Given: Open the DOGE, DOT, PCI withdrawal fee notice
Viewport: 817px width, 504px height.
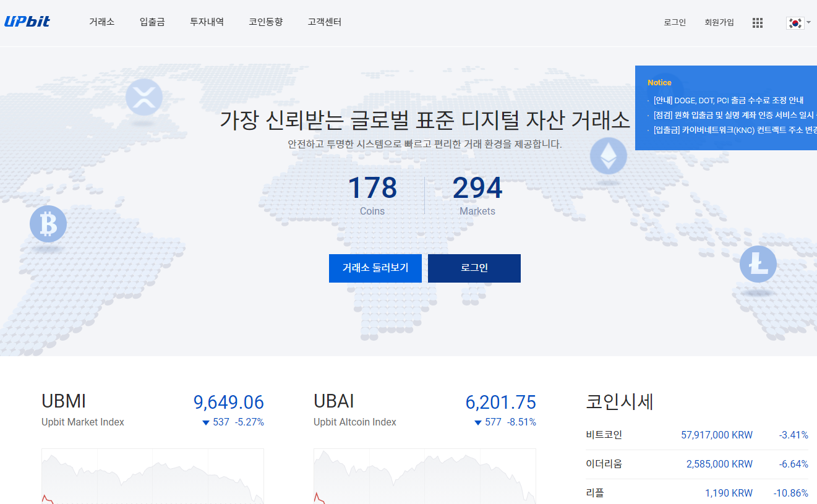Looking at the screenshot, I should click(729, 100).
